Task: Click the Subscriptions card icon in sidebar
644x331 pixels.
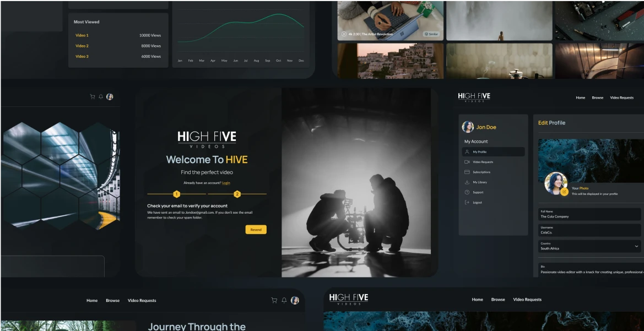Action: pos(467,172)
